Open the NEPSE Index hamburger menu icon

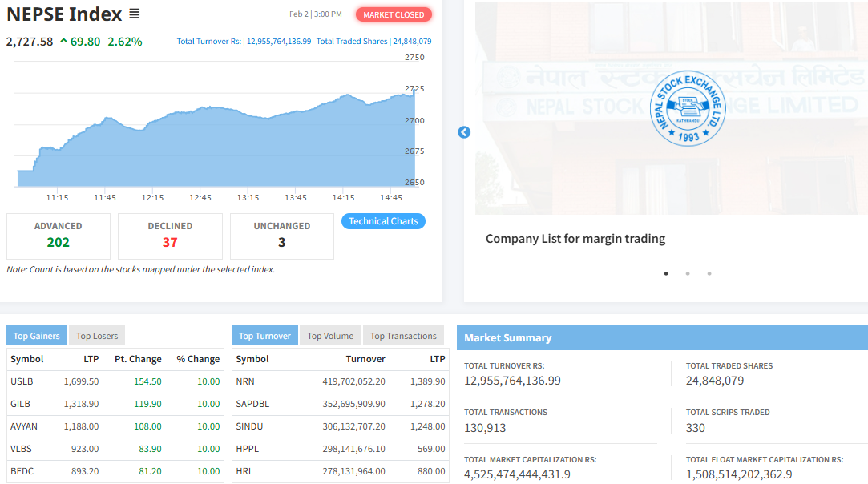coord(135,14)
